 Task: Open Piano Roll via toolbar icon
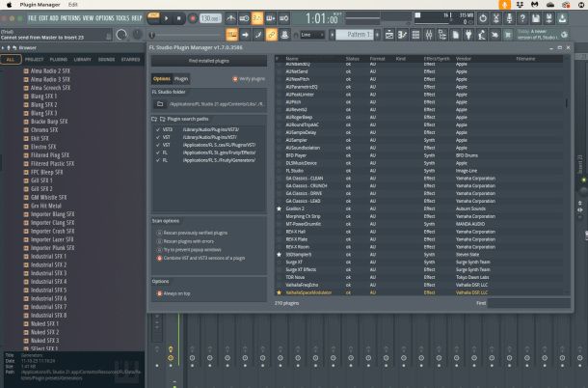point(402,35)
